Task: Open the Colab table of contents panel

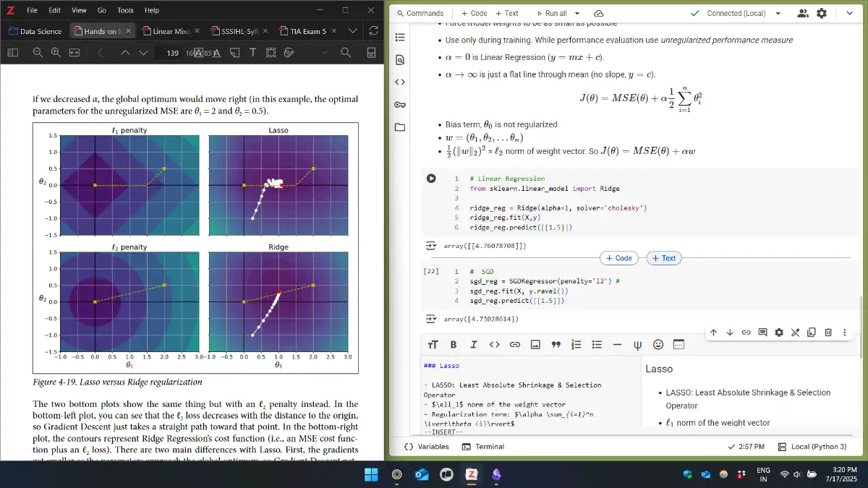Action: 400,37
